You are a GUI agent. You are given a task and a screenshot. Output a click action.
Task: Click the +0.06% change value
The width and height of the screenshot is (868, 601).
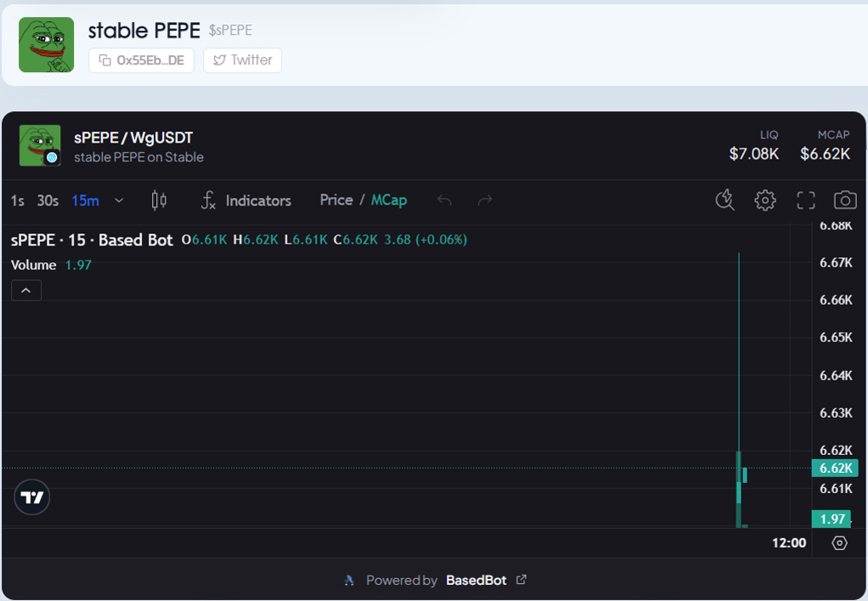[441, 239]
